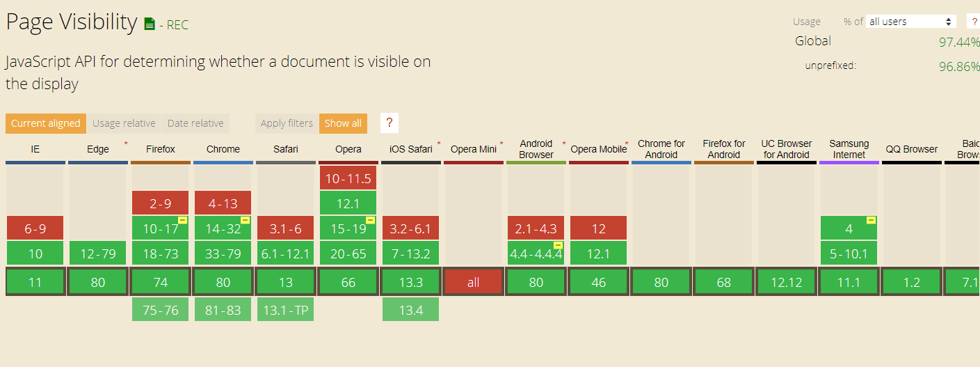
Task: Click yellow note flag on Firefox 10-17
Action: point(182,220)
